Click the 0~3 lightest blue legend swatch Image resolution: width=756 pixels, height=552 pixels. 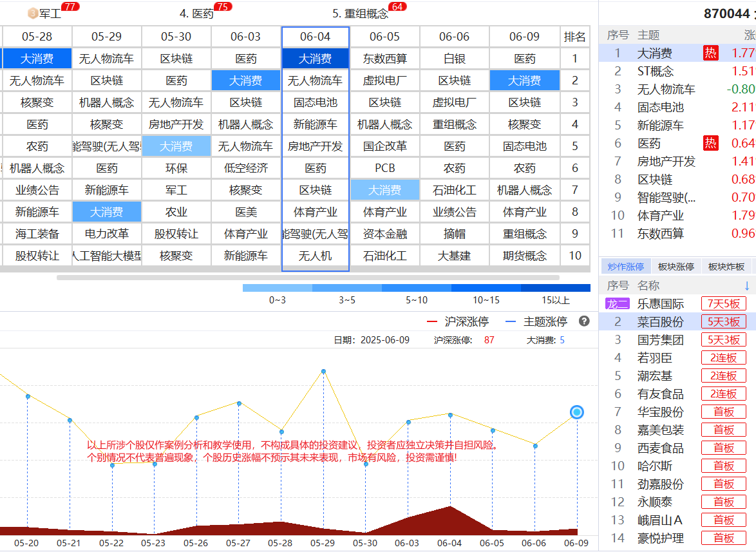278,288
